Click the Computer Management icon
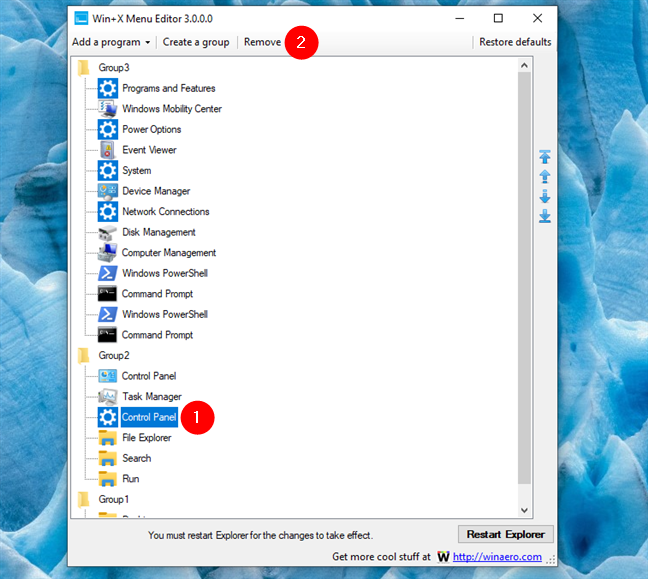Viewport: 648px width, 579px height. pos(107,253)
